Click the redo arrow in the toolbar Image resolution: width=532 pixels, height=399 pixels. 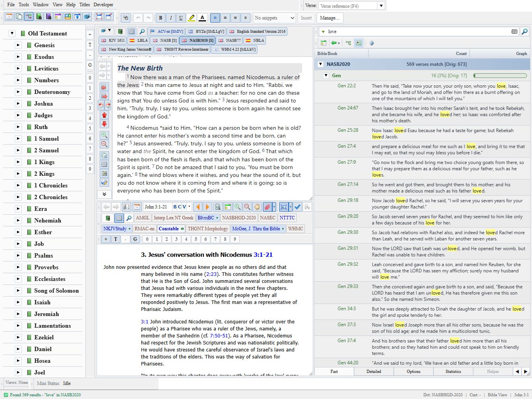coord(148,18)
